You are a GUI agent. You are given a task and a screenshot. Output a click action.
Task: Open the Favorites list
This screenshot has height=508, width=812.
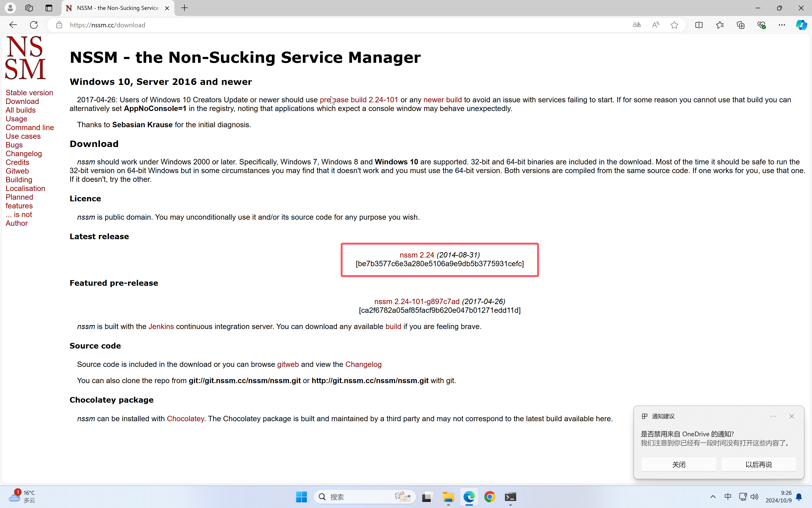pyautogui.click(x=720, y=25)
